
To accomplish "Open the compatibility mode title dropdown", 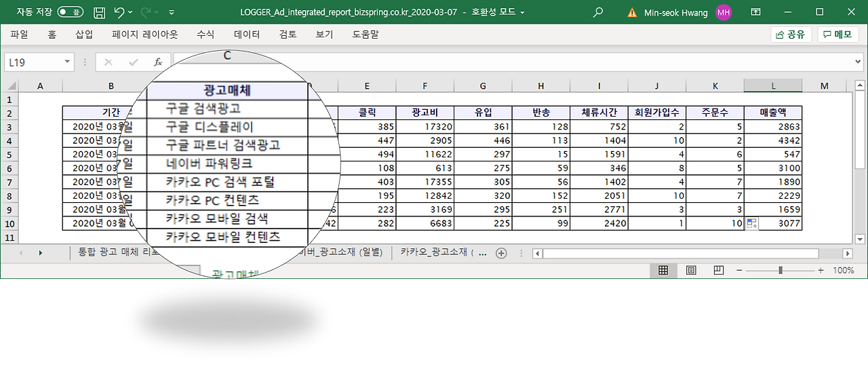I will pyautogui.click(x=523, y=12).
